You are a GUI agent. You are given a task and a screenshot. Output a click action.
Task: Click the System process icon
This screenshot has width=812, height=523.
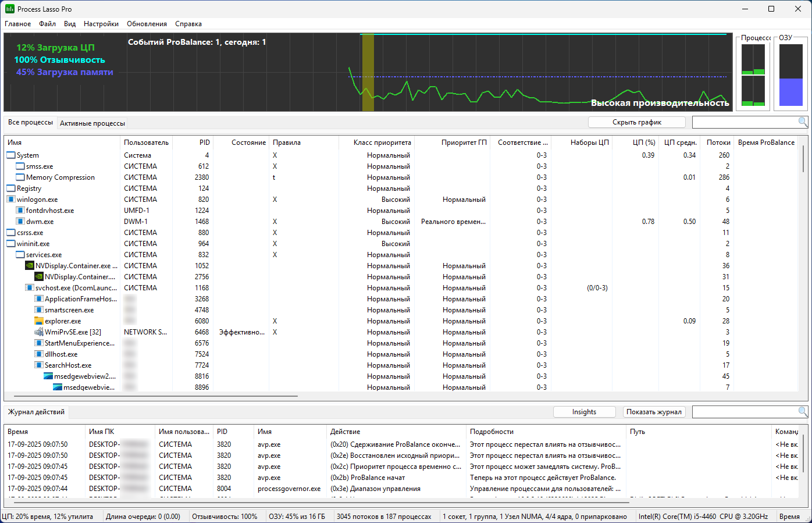[11, 155]
